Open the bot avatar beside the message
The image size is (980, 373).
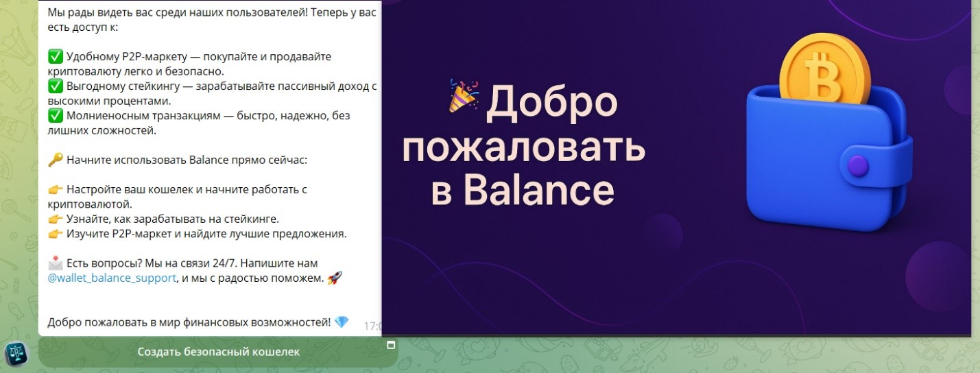16,354
